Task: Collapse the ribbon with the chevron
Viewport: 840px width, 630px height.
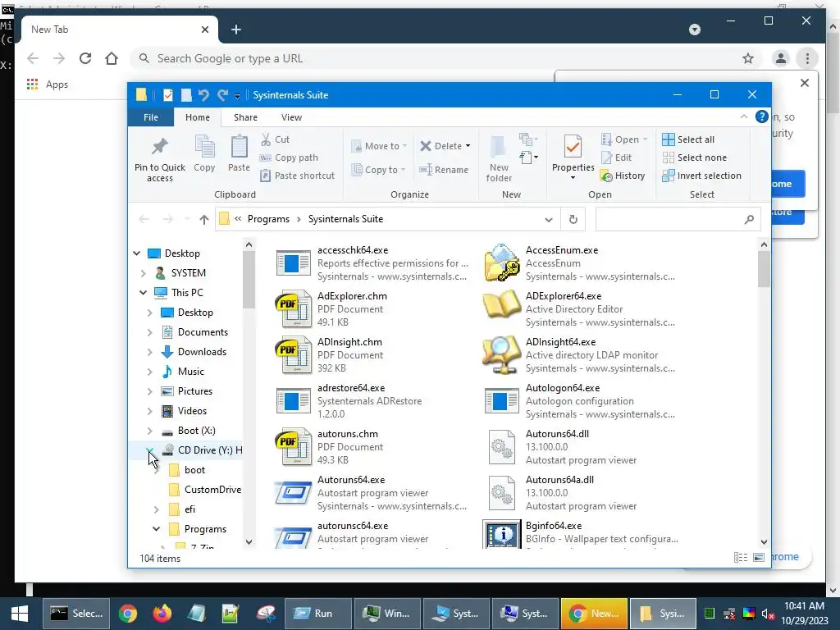Action: click(x=743, y=116)
